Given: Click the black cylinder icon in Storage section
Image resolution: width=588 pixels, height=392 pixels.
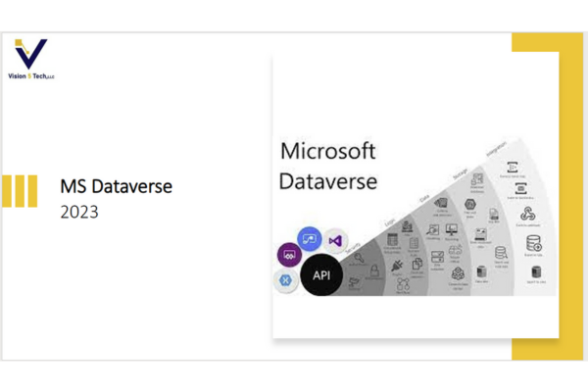Looking at the screenshot, I should pyautogui.click(x=480, y=271).
